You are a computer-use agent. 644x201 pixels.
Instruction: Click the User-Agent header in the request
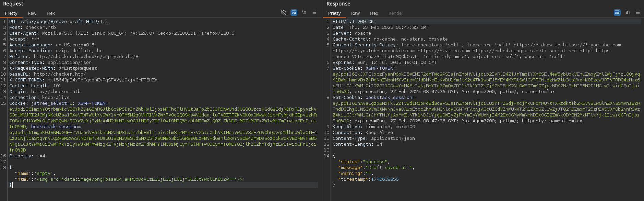pyautogui.click(x=122, y=33)
